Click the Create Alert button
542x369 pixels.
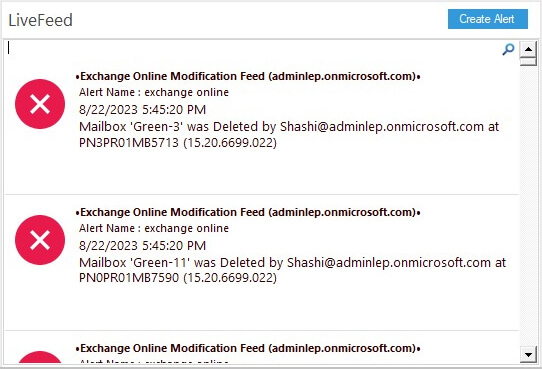488,19
